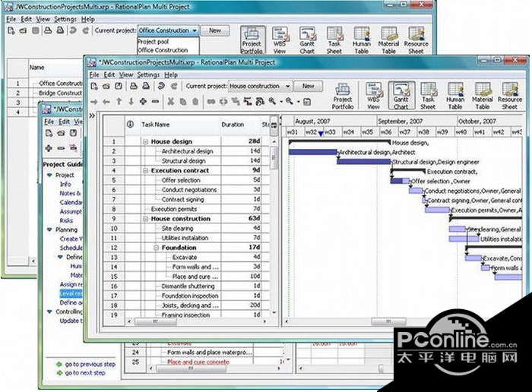The width and height of the screenshot is (532, 392).
Task: Click calendar icon after the zoom magnifiers
Action: 307,101
